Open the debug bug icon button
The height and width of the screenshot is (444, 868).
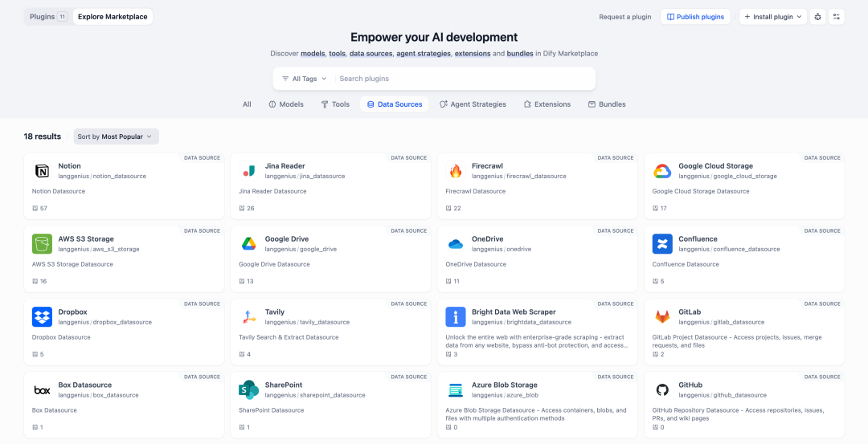(x=817, y=17)
